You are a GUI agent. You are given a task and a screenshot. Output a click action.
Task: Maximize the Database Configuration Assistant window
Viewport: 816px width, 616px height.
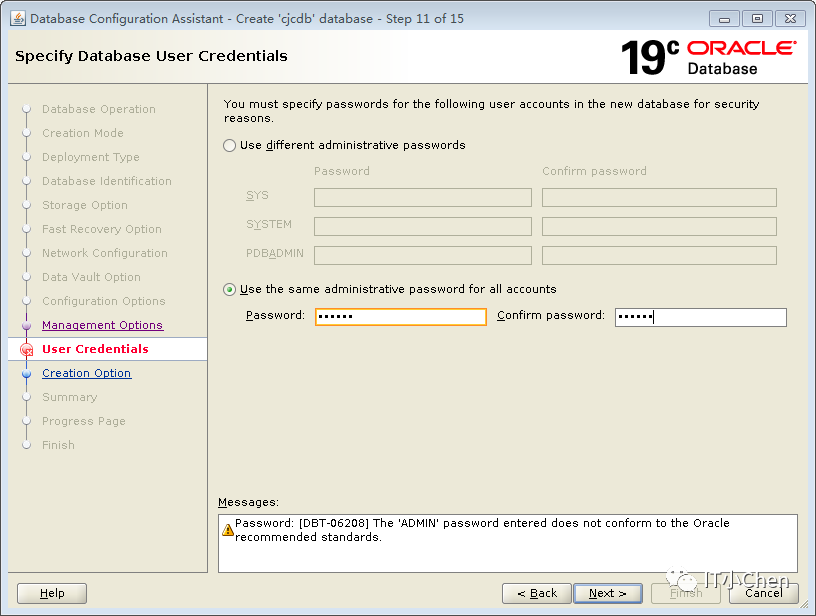pos(757,19)
